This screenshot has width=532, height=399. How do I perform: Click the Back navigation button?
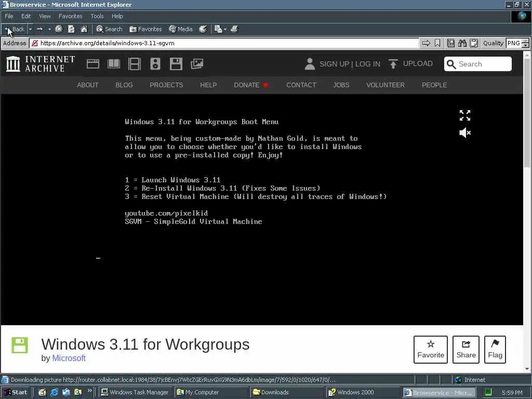(x=15, y=29)
